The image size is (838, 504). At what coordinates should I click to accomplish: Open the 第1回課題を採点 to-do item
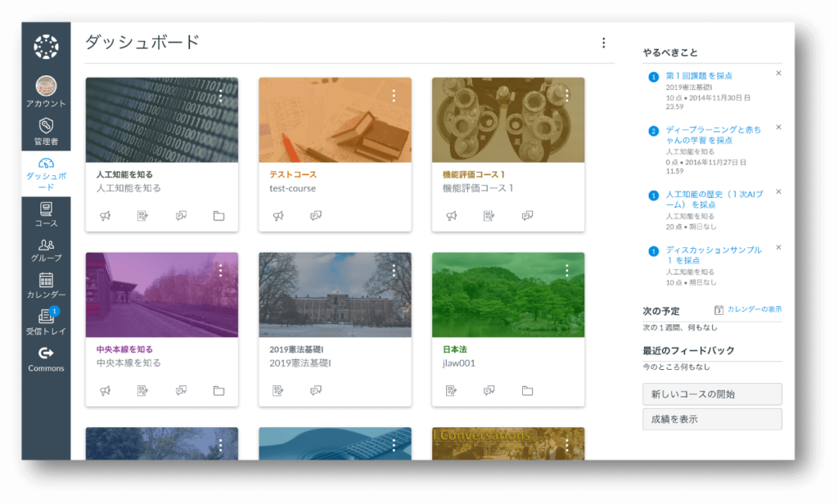tap(699, 76)
